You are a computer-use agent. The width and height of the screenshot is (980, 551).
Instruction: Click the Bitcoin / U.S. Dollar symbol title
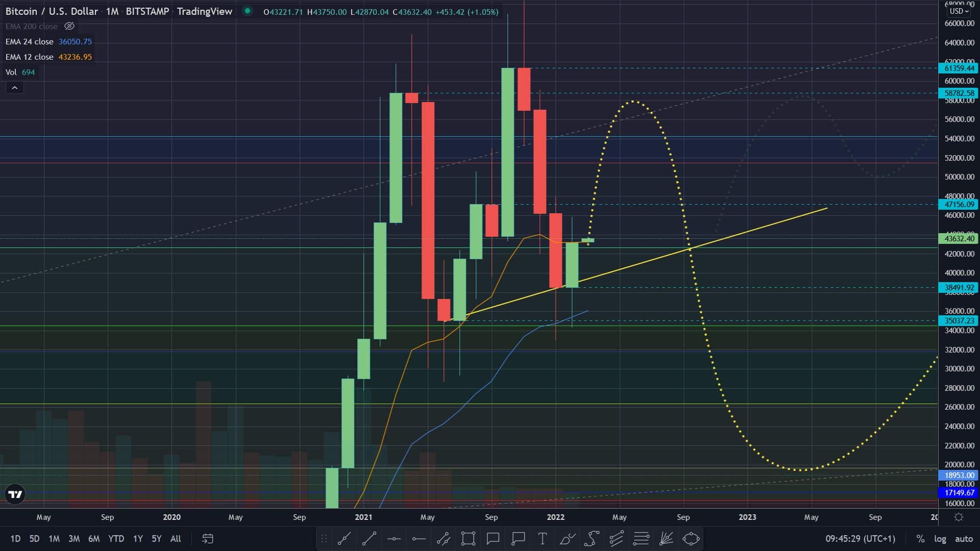tap(52, 11)
